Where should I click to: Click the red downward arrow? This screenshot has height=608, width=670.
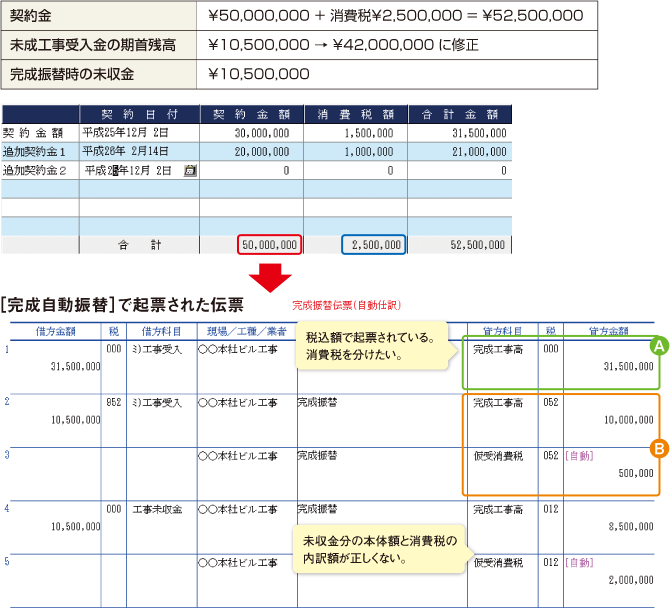(269, 273)
